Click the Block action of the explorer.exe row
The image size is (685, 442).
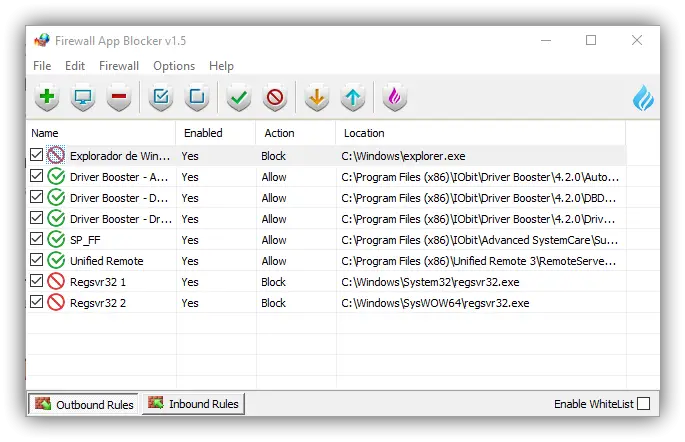pyautogui.click(x=273, y=156)
